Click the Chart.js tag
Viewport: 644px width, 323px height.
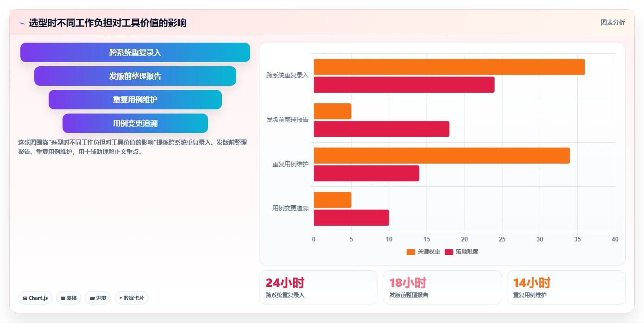point(35,298)
